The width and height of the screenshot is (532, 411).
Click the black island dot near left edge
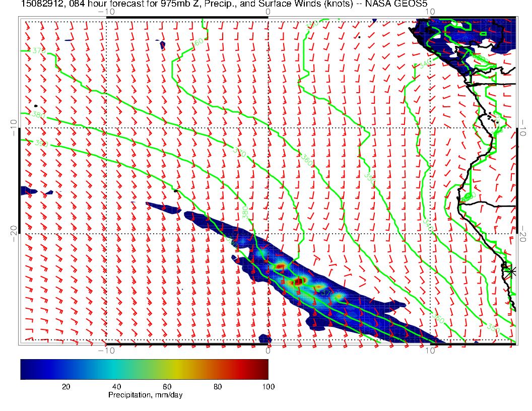pyautogui.click(x=36, y=106)
